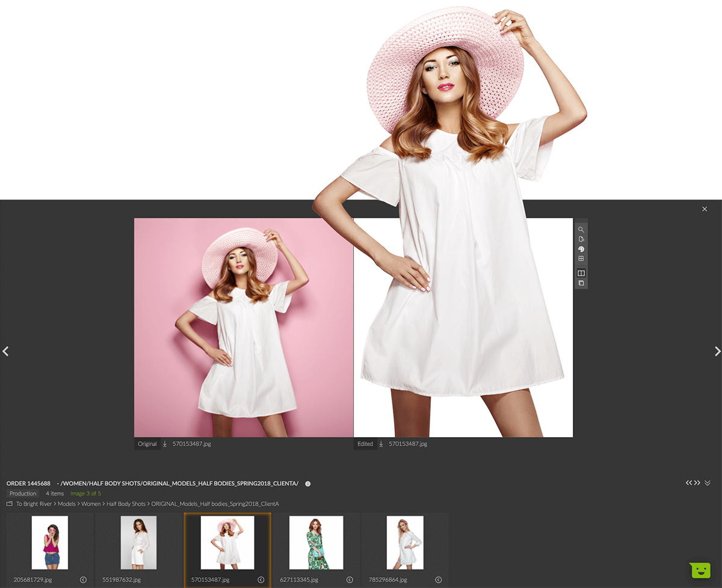Collapse thumbnail strip with double down chevron
722x588 pixels.
pos(708,483)
